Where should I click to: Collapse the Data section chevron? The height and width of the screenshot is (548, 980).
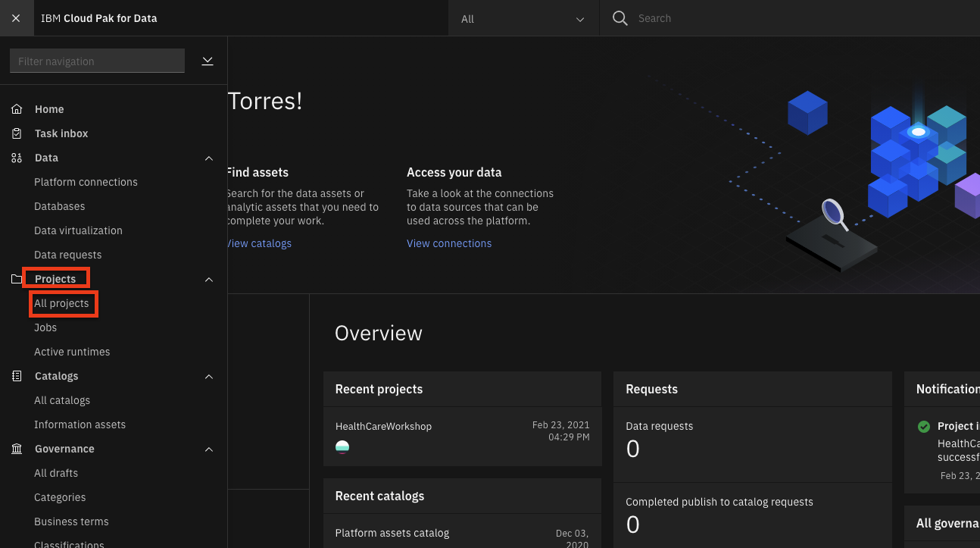coord(209,158)
